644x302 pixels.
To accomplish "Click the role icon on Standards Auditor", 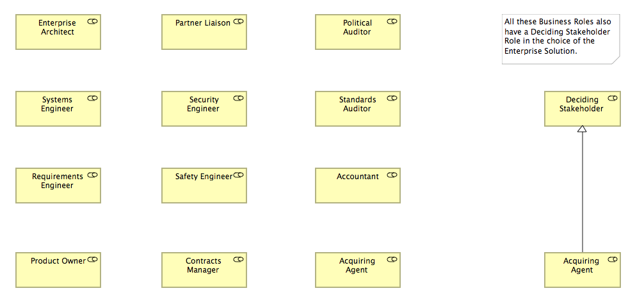I will pyautogui.click(x=392, y=98).
